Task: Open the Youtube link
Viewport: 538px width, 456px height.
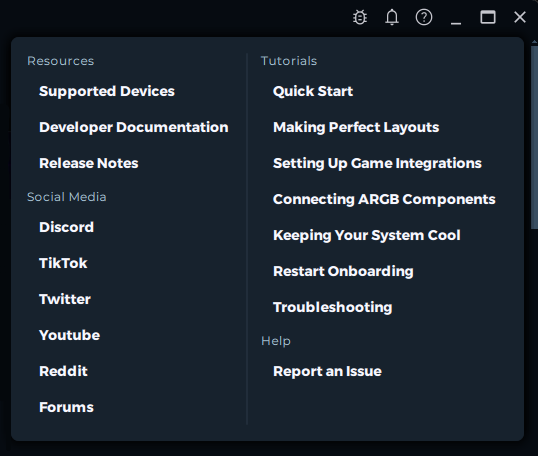Action: (x=69, y=335)
